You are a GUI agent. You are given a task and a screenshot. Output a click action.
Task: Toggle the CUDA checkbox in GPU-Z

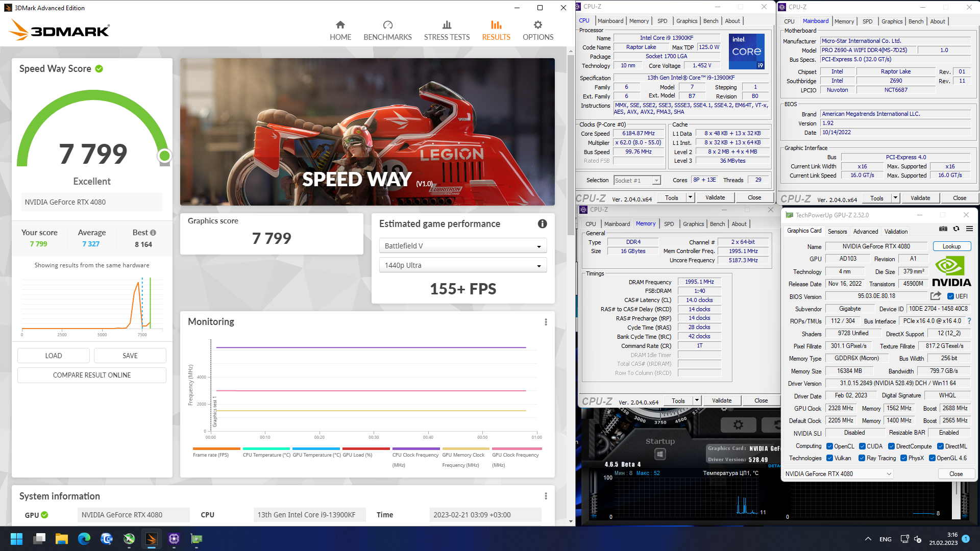[862, 446]
